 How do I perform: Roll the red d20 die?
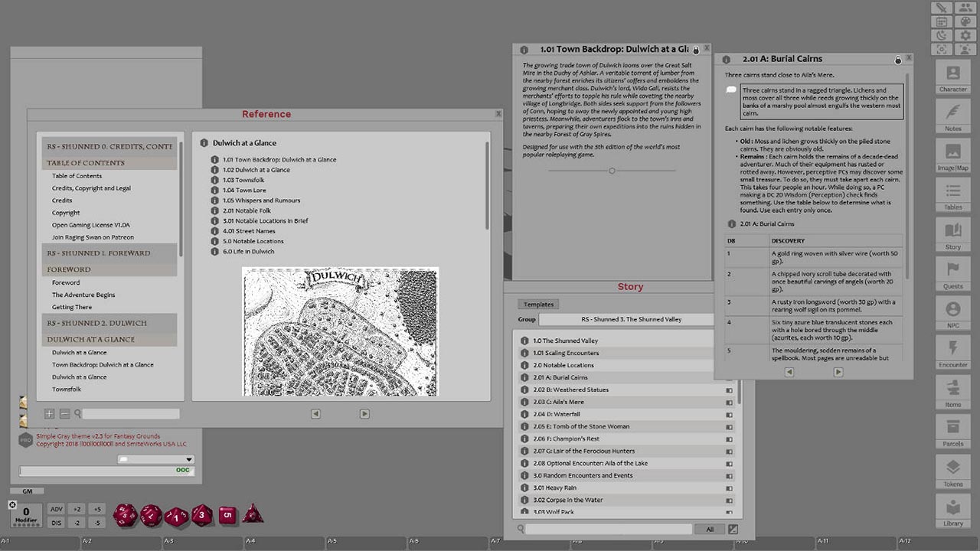pyautogui.click(x=125, y=515)
